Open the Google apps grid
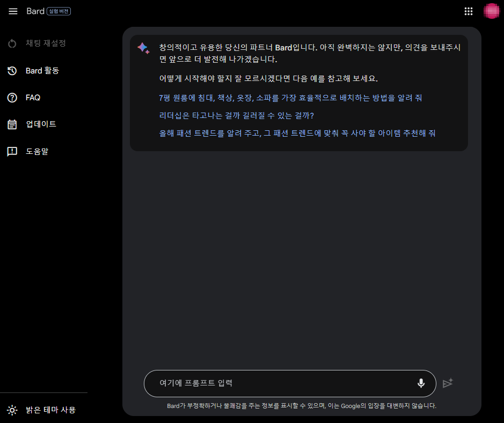The image size is (504, 423). pyautogui.click(x=469, y=11)
